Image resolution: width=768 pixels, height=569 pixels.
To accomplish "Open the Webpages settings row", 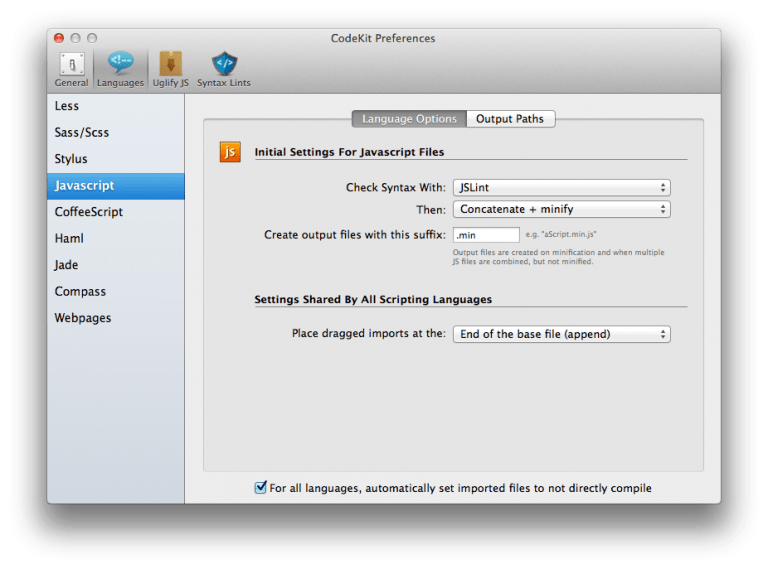I will 116,318.
